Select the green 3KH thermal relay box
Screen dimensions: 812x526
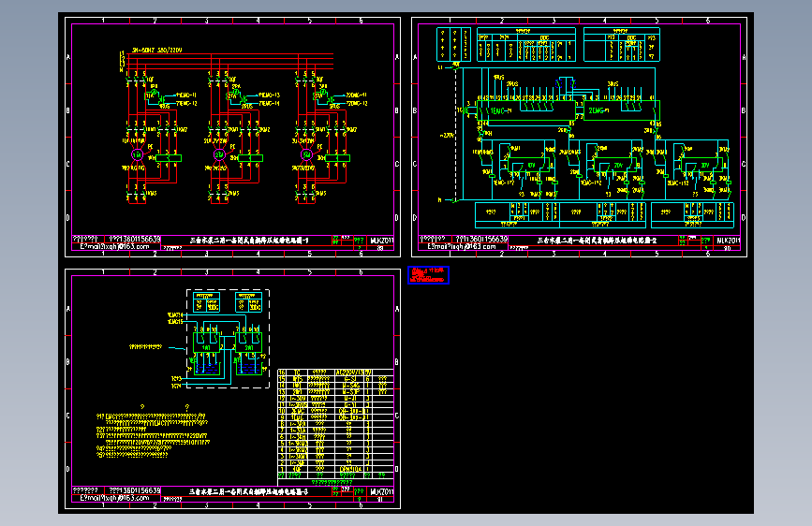point(337,158)
